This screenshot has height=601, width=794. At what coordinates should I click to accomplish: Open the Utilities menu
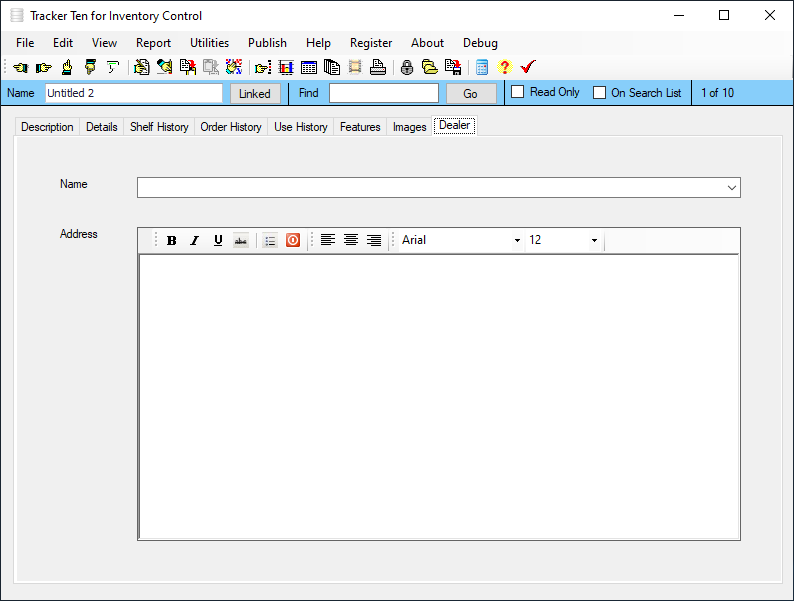tap(209, 43)
